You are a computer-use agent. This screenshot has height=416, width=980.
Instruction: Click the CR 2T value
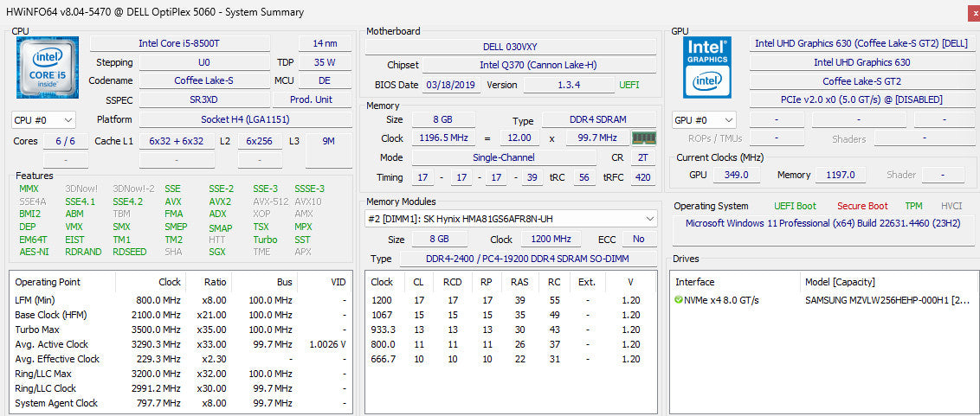click(x=642, y=158)
